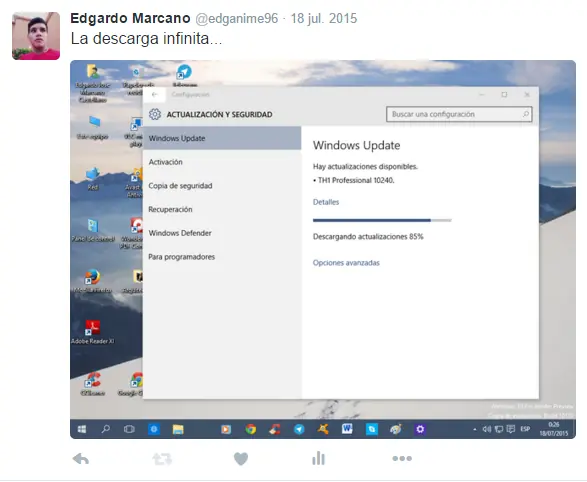
Task: Open Telegram from the taskbar
Action: coord(299,429)
